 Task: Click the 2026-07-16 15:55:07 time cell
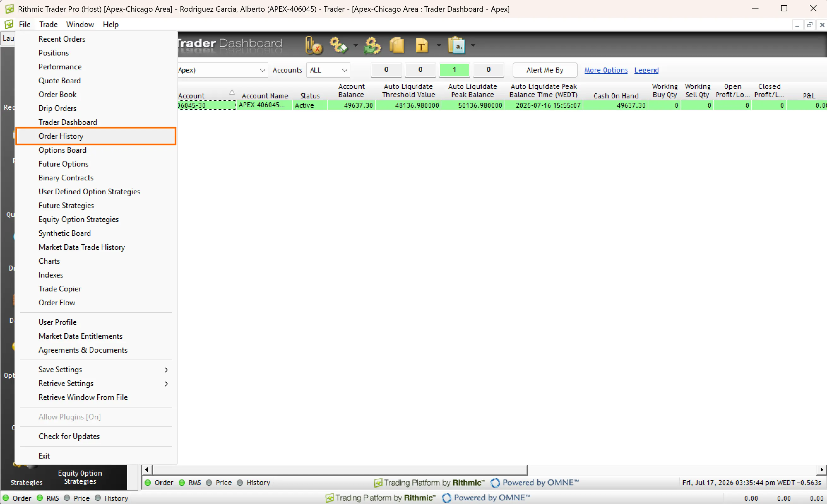544,105
